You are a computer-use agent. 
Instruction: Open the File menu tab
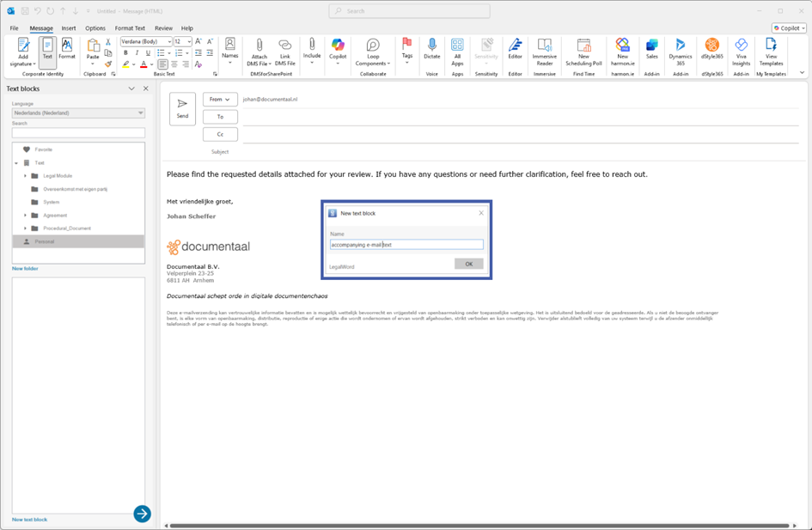[14, 28]
